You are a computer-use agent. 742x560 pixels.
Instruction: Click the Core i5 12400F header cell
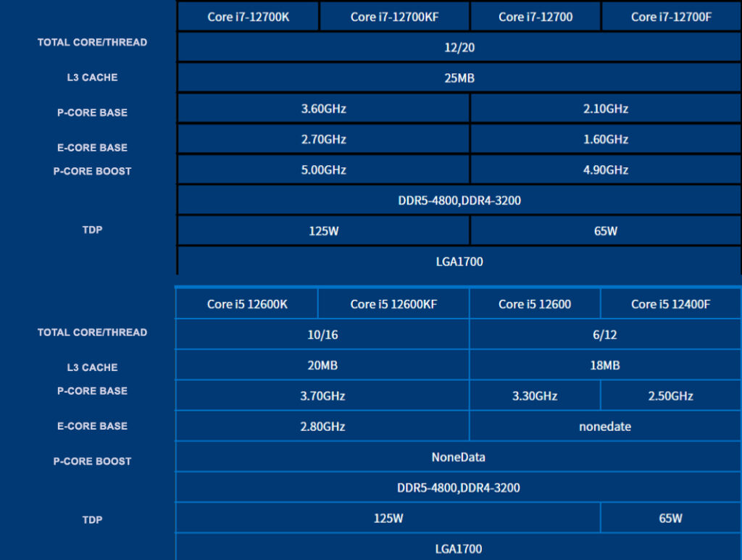(670, 304)
